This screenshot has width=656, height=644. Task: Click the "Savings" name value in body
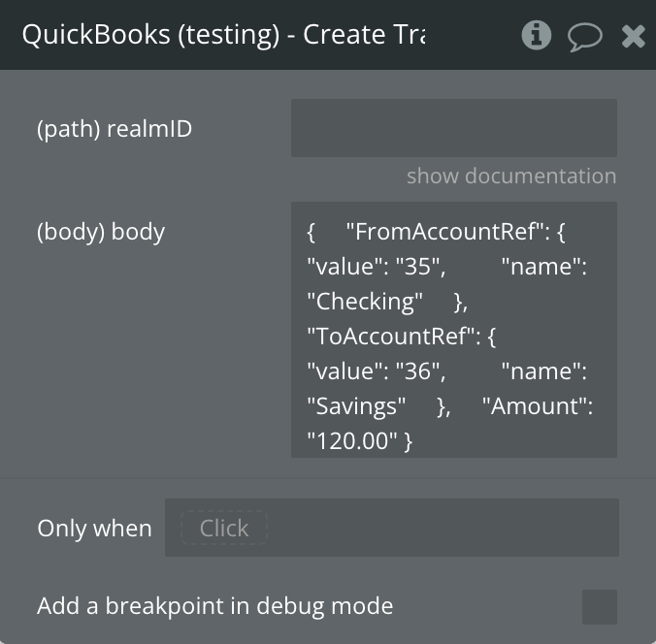coord(356,406)
